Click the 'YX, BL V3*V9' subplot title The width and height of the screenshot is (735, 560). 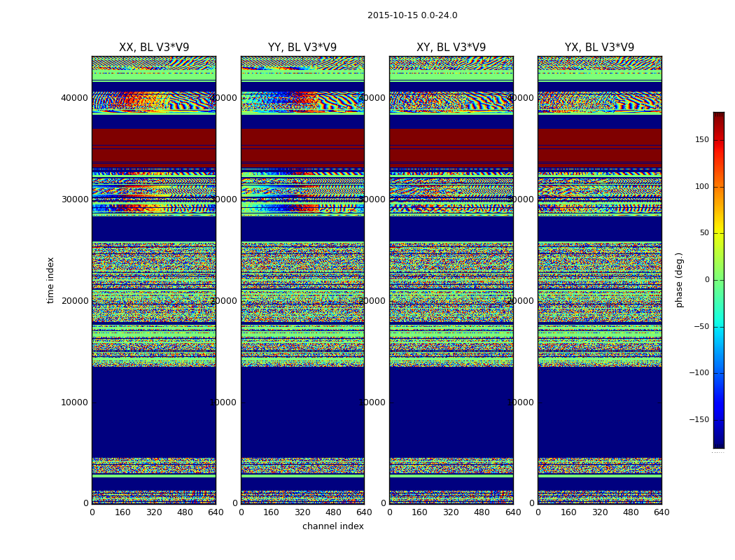[x=599, y=48]
